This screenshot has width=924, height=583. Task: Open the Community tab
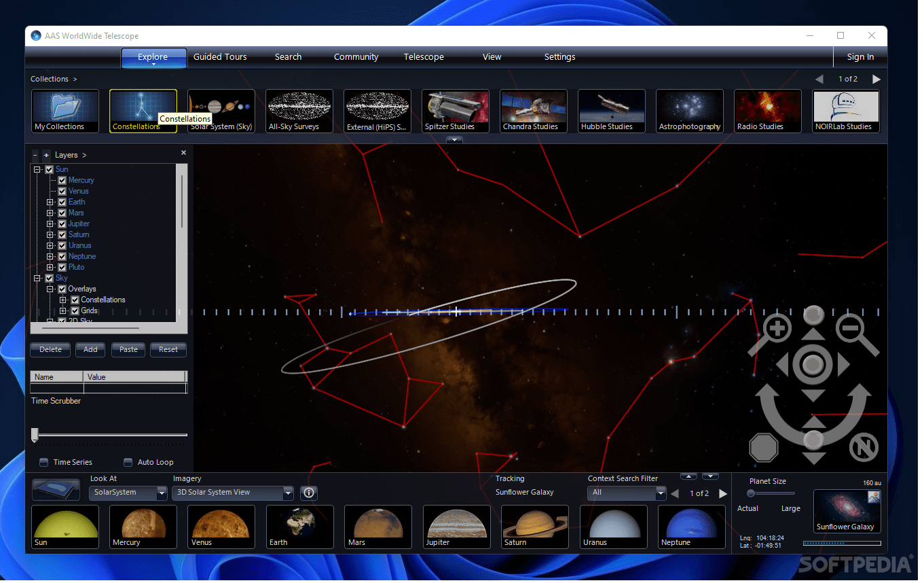click(x=356, y=57)
